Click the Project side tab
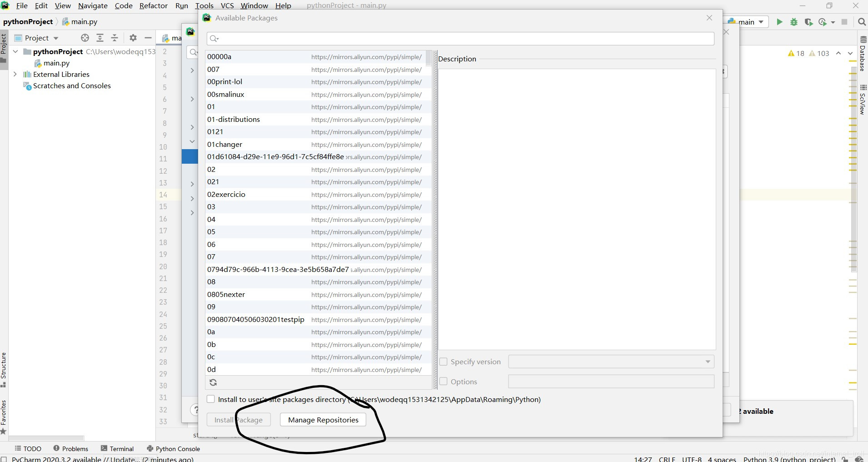Image resolution: width=868 pixels, height=462 pixels. (4, 49)
